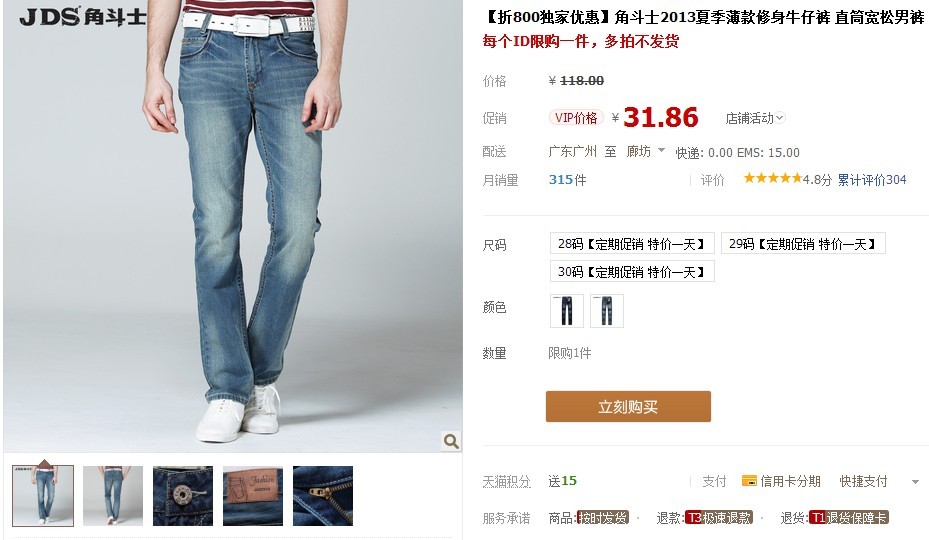Screen dimensions: 929x540
Task: Expand payment methods arrow beside 快捷支付
Action: coord(915,482)
